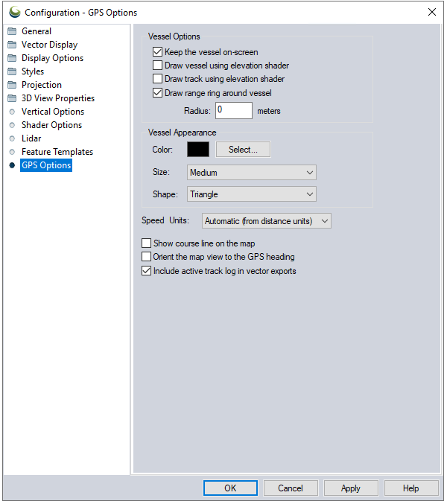The height and width of the screenshot is (504, 444).
Task: Expand the vessel Shape dropdown
Action: (252, 194)
